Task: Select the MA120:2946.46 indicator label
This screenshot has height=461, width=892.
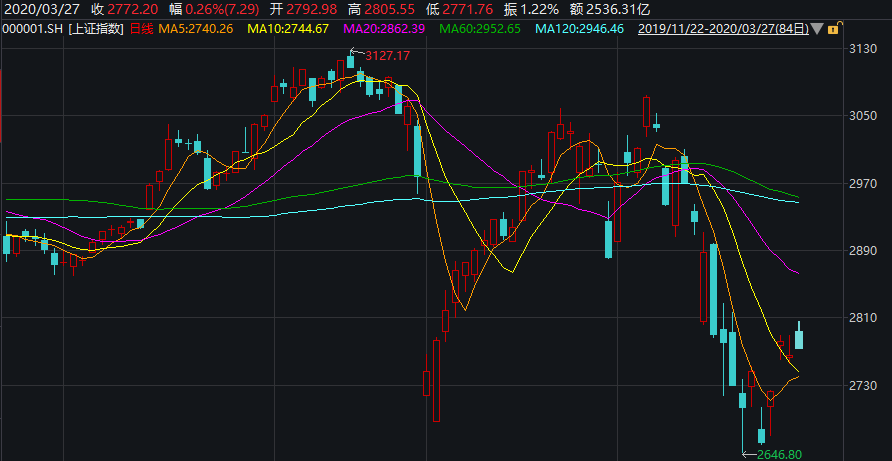Action: [x=580, y=28]
